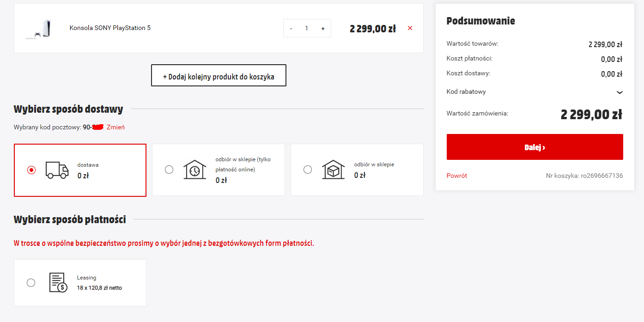This screenshot has height=322, width=644.
Task: Click the store pickup box icon
Action: 334,170
